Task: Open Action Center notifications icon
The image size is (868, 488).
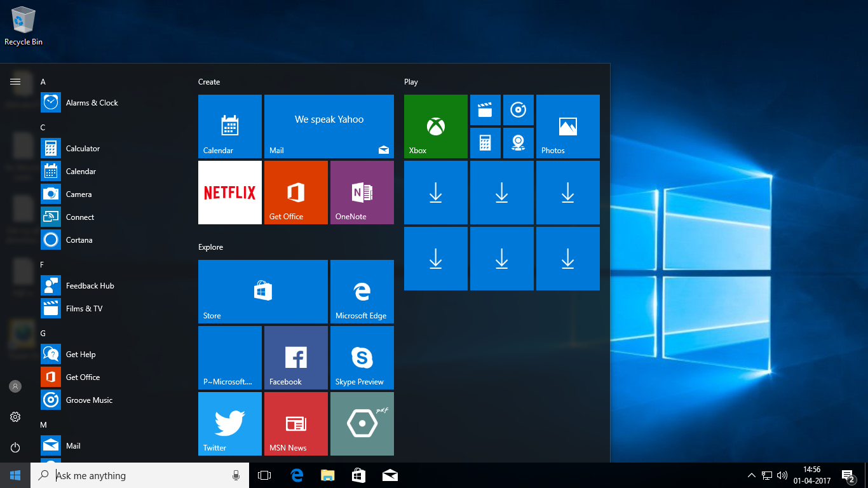Action: [848, 475]
